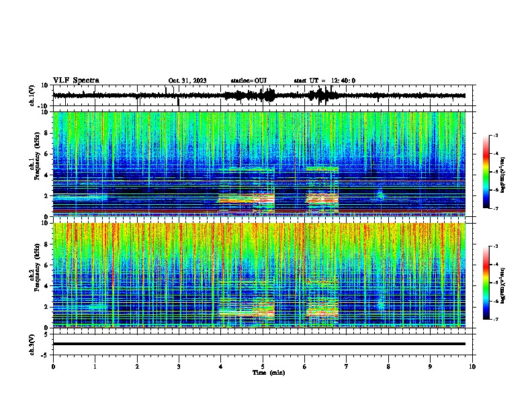Click the time axis tick label "6"
The image size is (532, 411).
pos(305,367)
